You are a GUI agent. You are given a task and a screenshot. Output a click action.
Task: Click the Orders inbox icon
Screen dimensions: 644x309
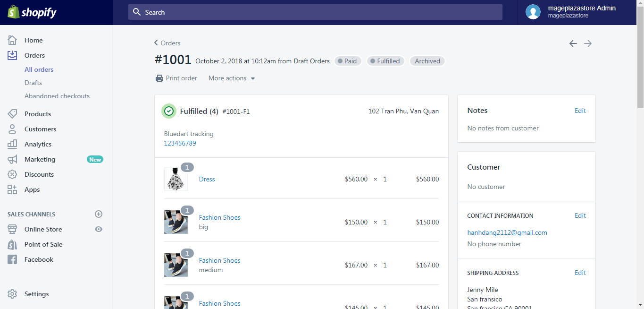pyautogui.click(x=12, y=55)
